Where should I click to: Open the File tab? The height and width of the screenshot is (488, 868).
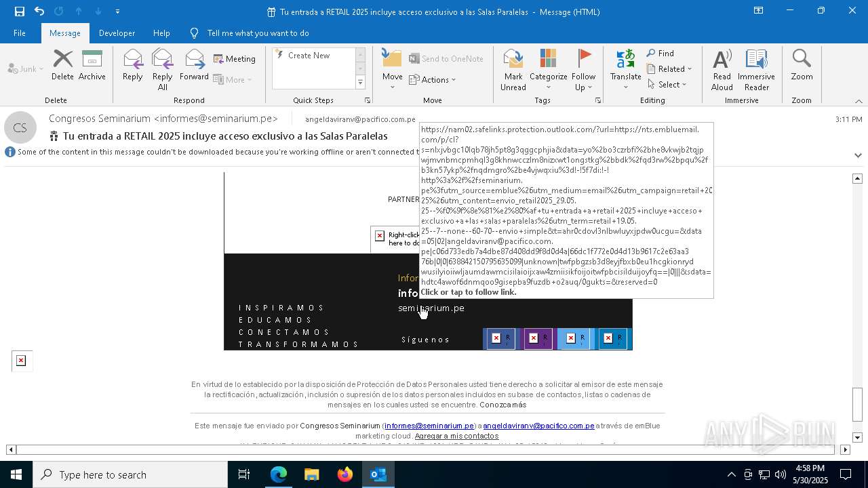[20, 33]
